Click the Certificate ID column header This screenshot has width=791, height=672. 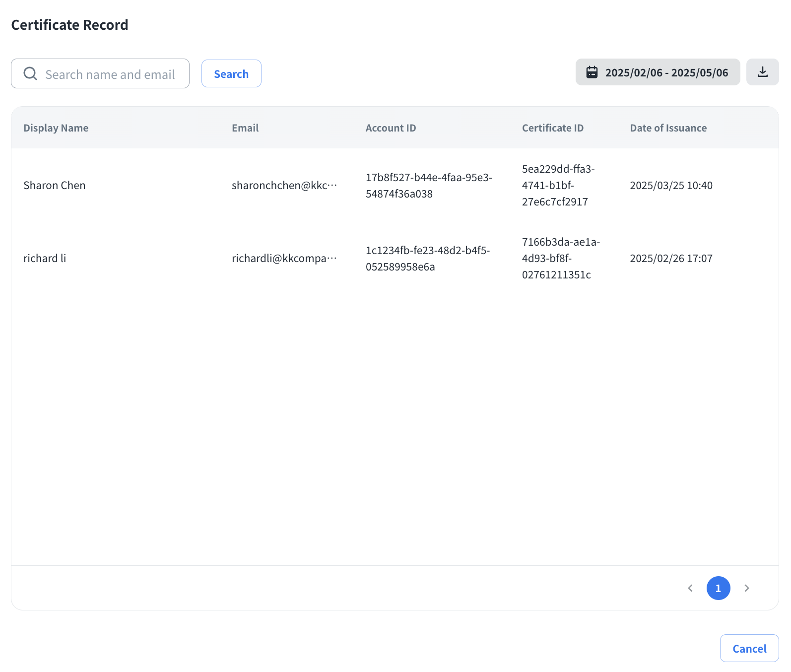click(x=552, y=128)
